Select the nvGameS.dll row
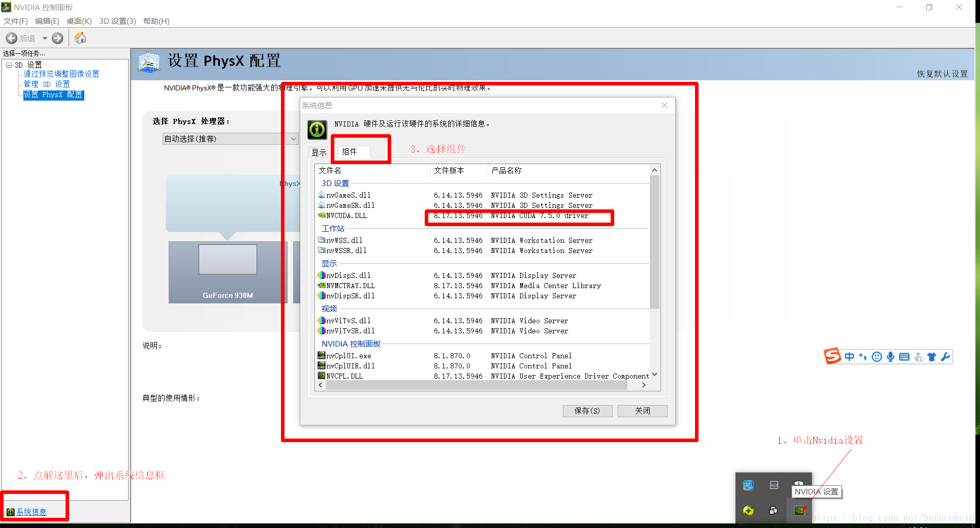 point(483,195)
